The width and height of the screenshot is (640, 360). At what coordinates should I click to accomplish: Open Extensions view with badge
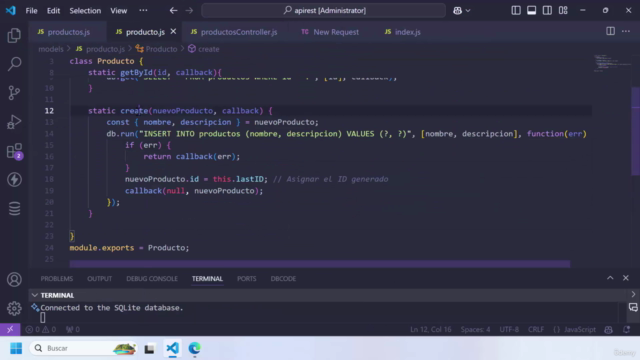pos(14,151)
